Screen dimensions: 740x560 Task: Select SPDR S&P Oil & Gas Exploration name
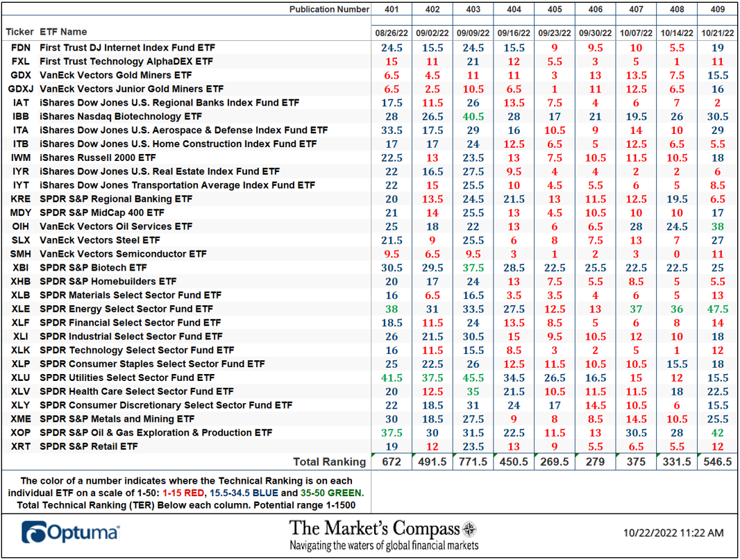[155, 432]
